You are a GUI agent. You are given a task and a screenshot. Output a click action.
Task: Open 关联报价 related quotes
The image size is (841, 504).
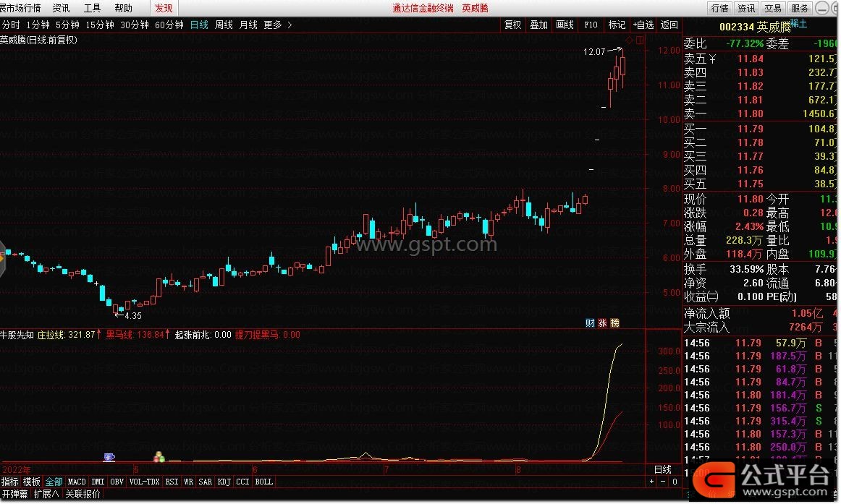click(83, 494)
